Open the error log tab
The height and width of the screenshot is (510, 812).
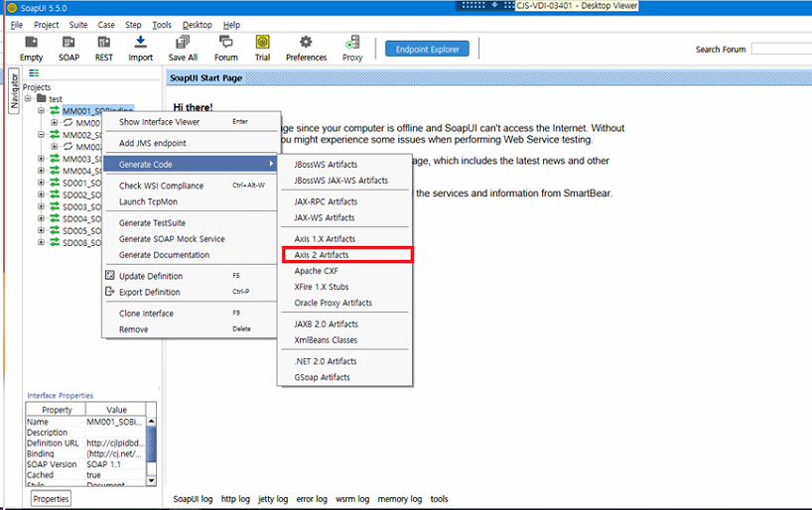click(x=312, y=499)
